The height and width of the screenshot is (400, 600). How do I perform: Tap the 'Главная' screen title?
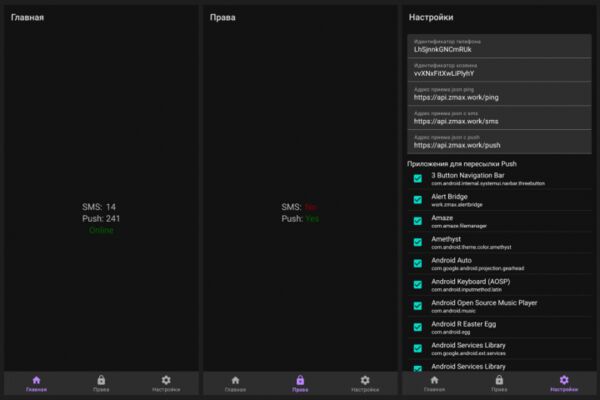[27, 17]
